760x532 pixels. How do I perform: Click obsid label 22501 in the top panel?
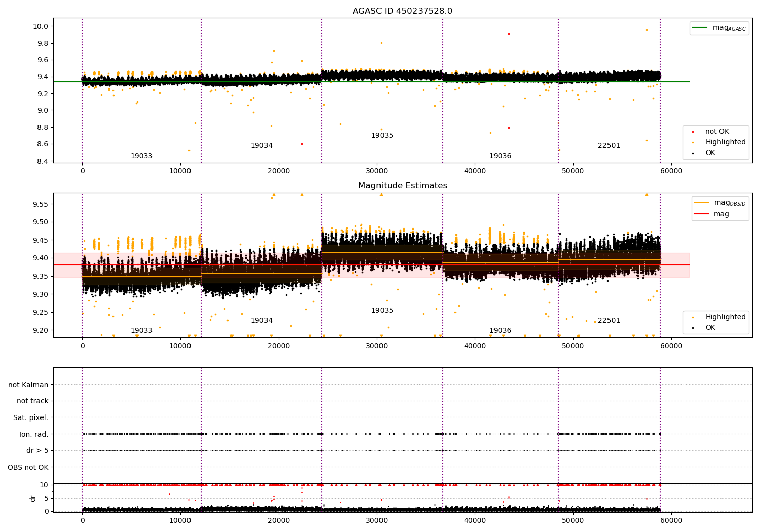[609, 146]
